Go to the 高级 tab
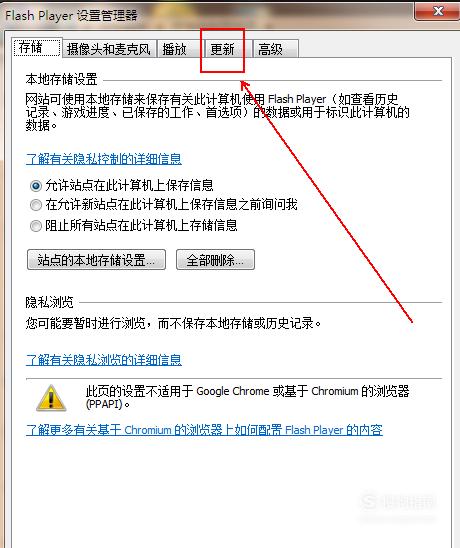460x548 pixels. click(275, 49)
